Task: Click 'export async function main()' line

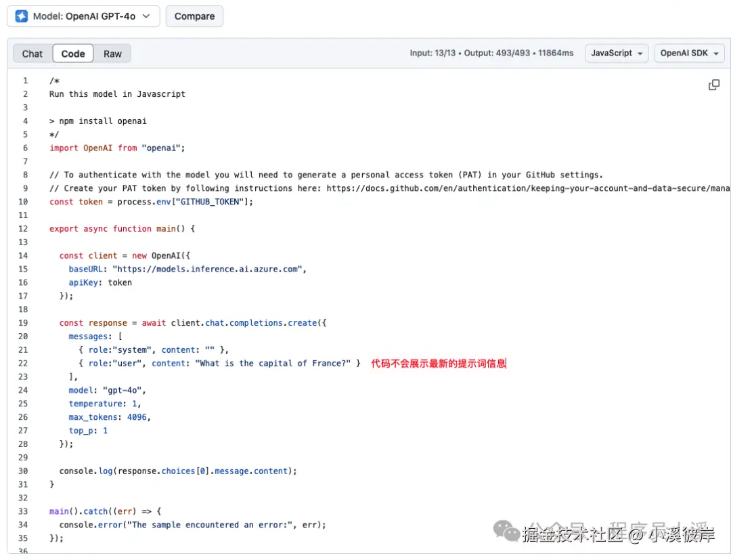Action: click(122, 229)
